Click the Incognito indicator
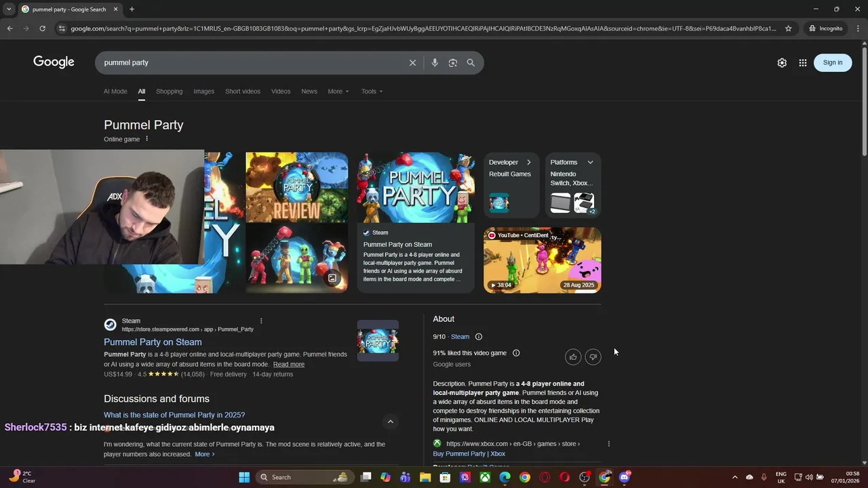 click(825, 28)
